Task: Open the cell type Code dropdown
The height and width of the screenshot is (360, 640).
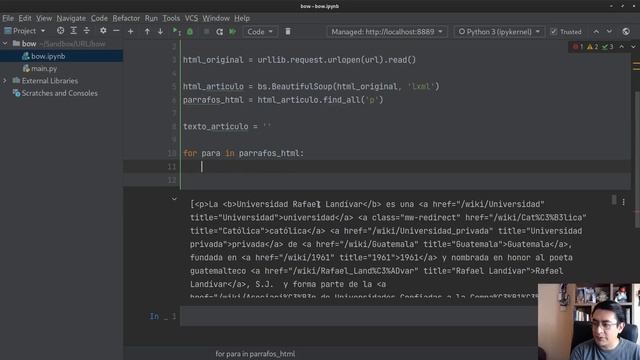Action: [260, 31]
